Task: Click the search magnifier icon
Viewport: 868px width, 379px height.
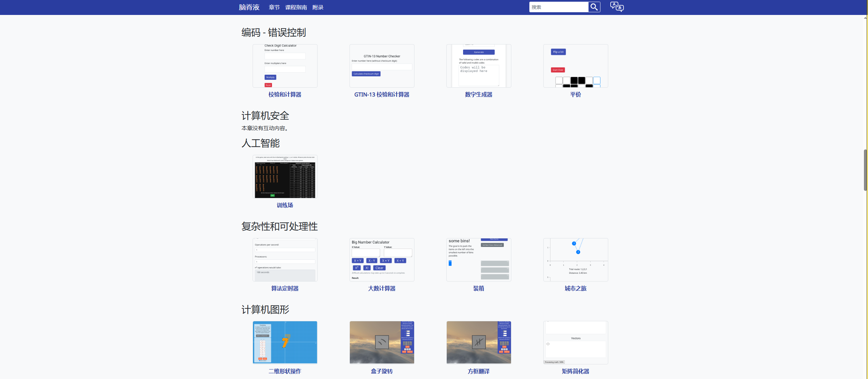Action: click(594, 7)
